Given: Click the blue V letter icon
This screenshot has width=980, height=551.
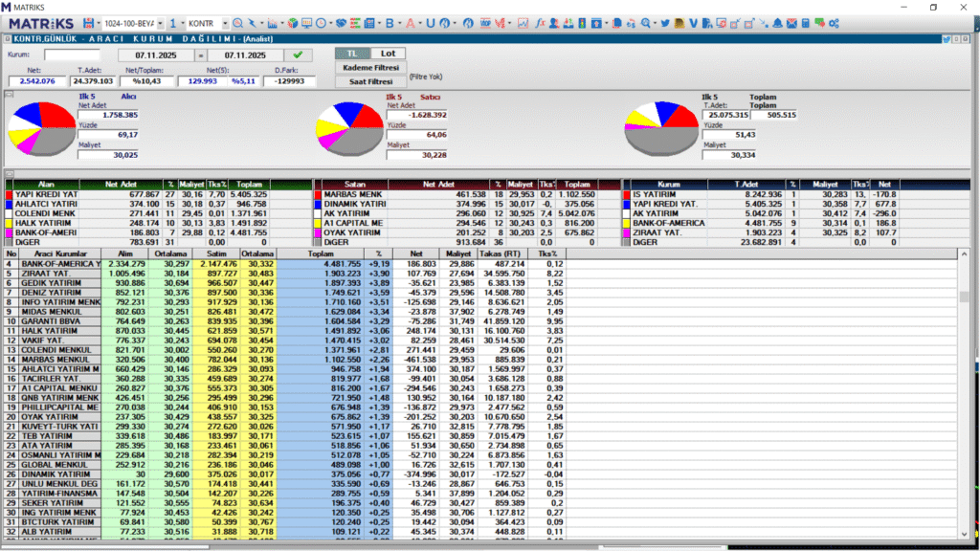Looking at the screenshot, I should coord(693,23).
